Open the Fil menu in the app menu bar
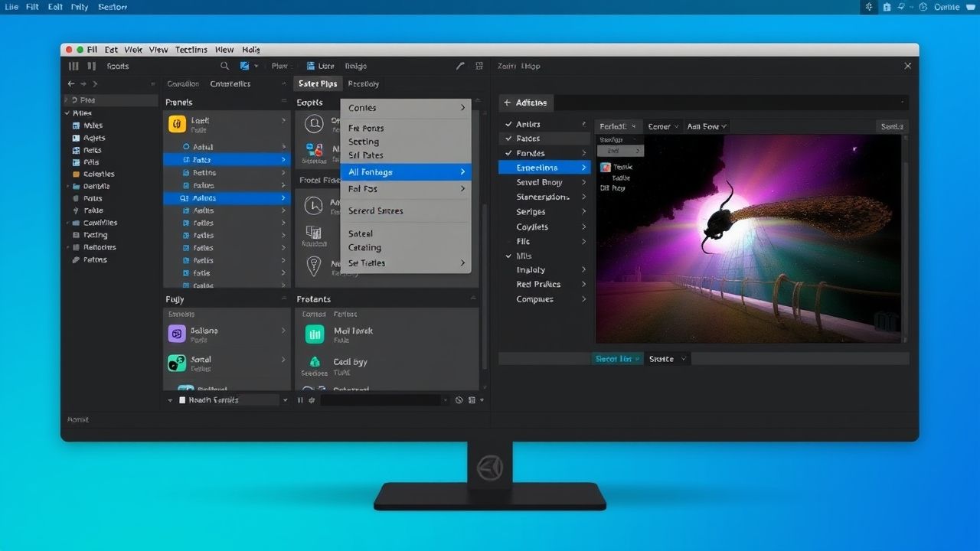The width and height of the screenshot is (980, 551). pos(92,50)
